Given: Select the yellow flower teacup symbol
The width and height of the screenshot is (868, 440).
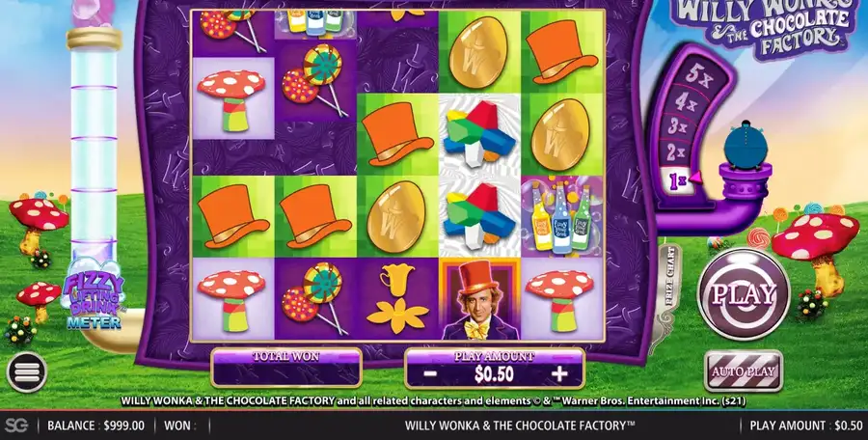Looking at the screenshot, I should click(x=397, y=299).
